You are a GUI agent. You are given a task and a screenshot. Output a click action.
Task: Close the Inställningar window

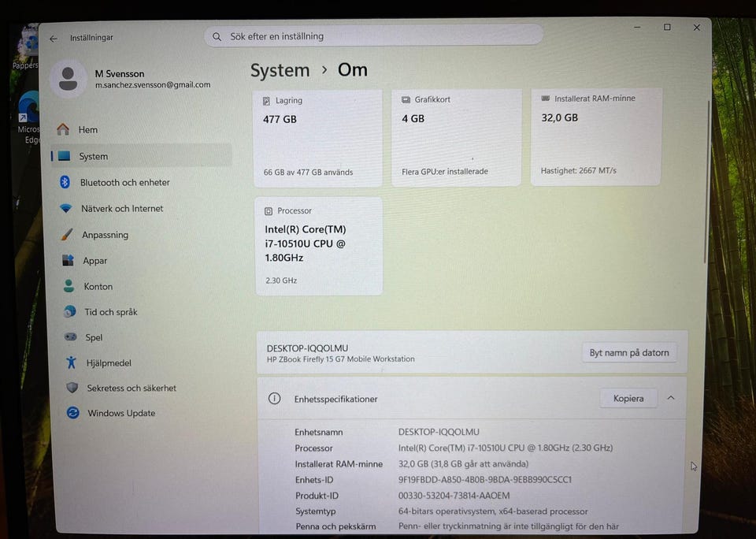pos(697,28)
